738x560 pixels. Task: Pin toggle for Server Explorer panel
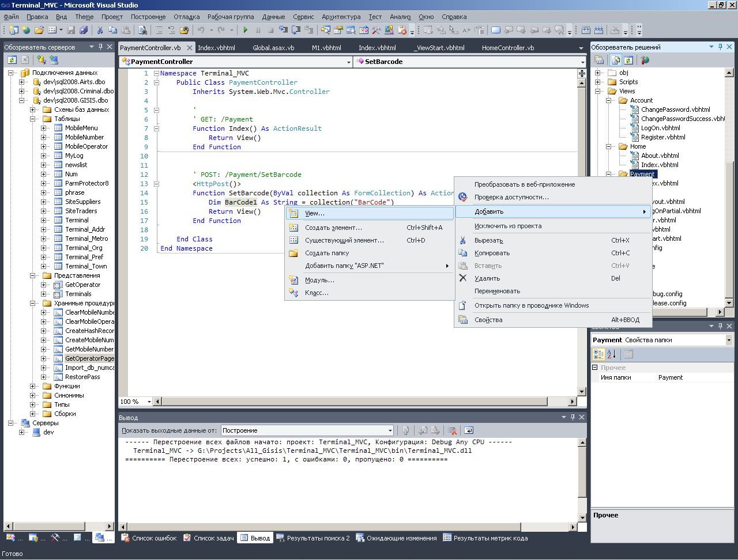click(x=100, y=47)
